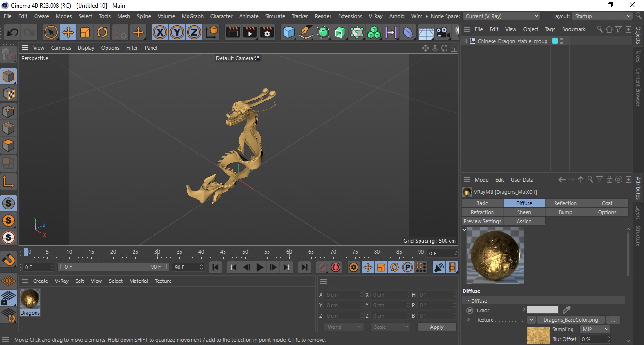This screenshot has height=345, width=644.
Task: Click the Apply button
Action: (437, 327)
